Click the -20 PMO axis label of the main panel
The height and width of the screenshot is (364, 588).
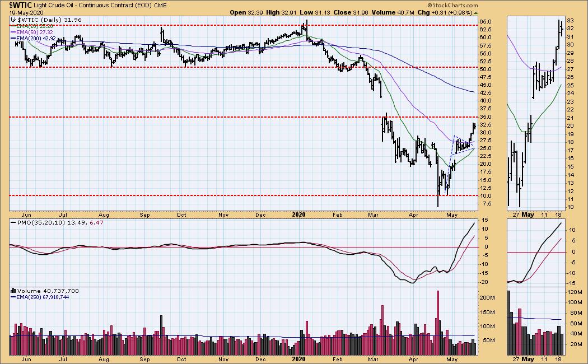point(484,282)
